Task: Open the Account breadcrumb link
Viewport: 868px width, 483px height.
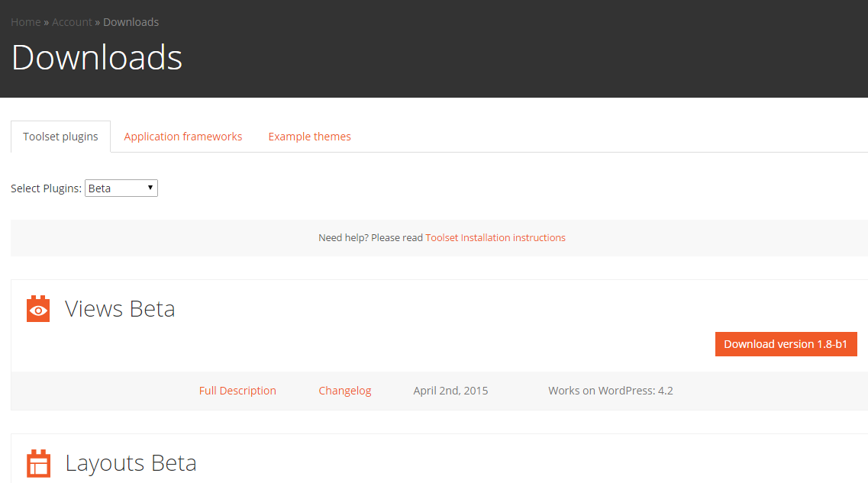Action: 72,22
